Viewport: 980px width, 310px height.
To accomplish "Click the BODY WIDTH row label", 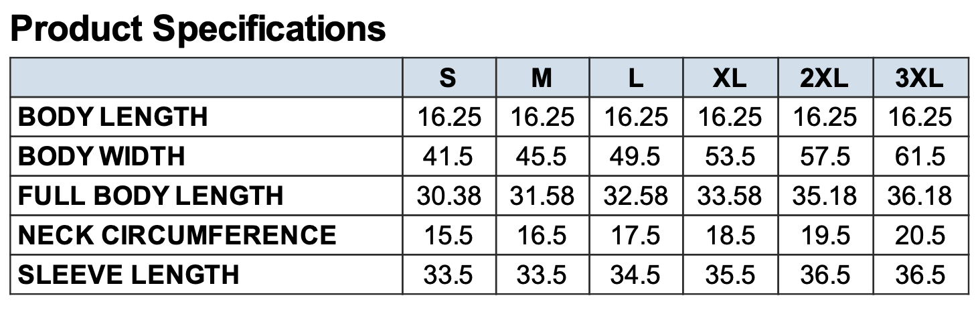I will point(102,157).
